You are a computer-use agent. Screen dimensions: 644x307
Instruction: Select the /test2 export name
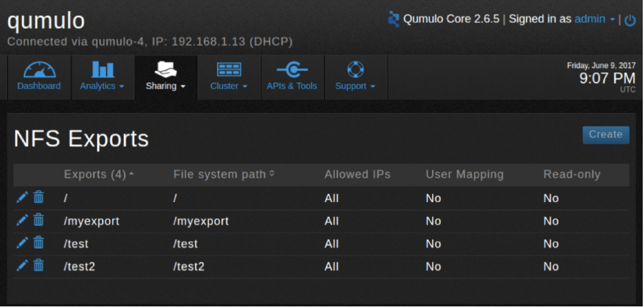(79, 267)
